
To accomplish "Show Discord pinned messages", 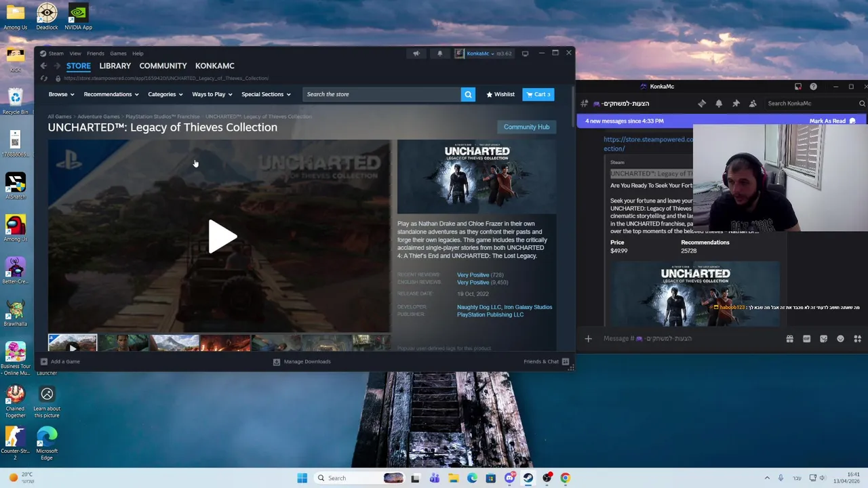I will click(x=736, y=104).
